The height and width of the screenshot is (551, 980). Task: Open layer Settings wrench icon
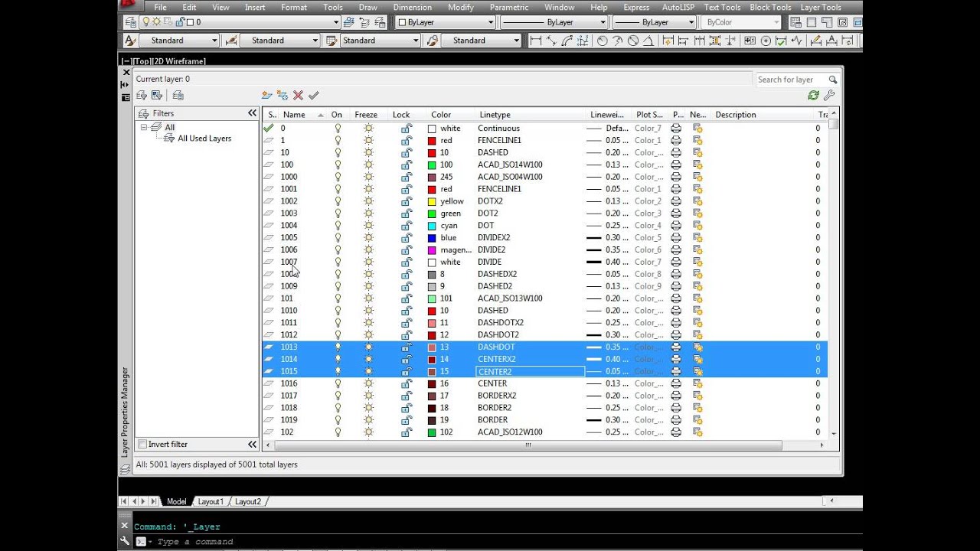pos(828,96)
